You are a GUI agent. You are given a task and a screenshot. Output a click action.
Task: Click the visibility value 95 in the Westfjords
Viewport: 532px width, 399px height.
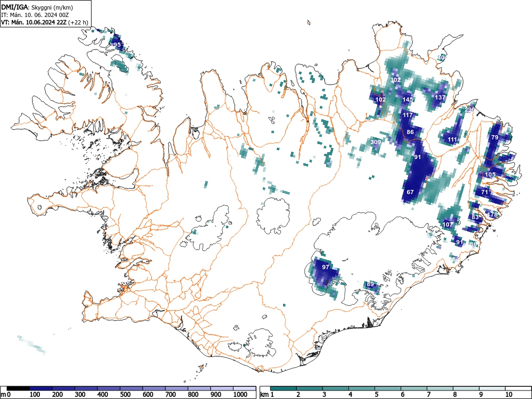(117, 45)
